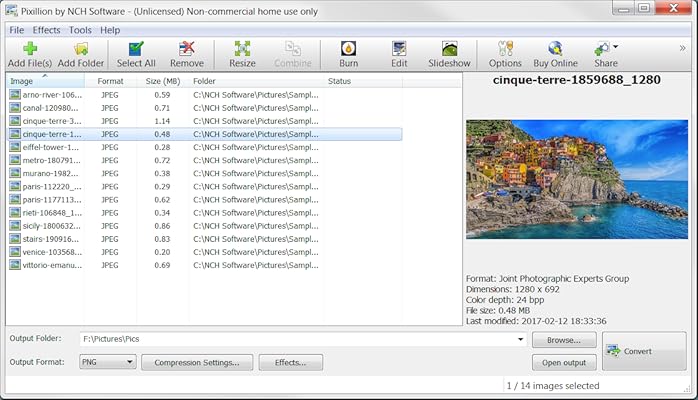This screenshot has width=698, height=400.
Task: Click the Compression Settings button
Action: tap(196, 362)
